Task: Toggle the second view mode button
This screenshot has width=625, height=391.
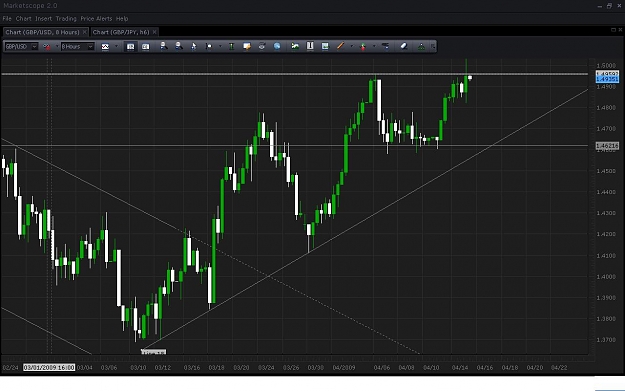Action: [x=145, y=47]
